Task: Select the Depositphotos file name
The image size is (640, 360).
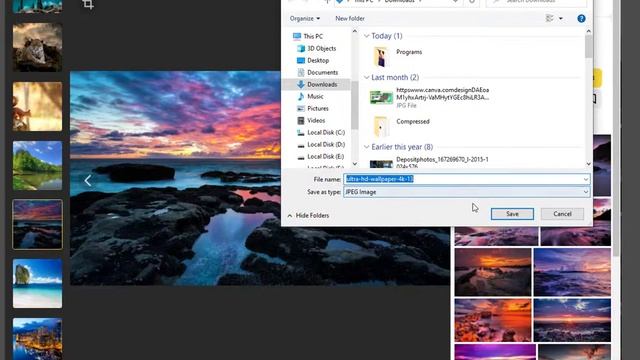Action: coord(442,162)
